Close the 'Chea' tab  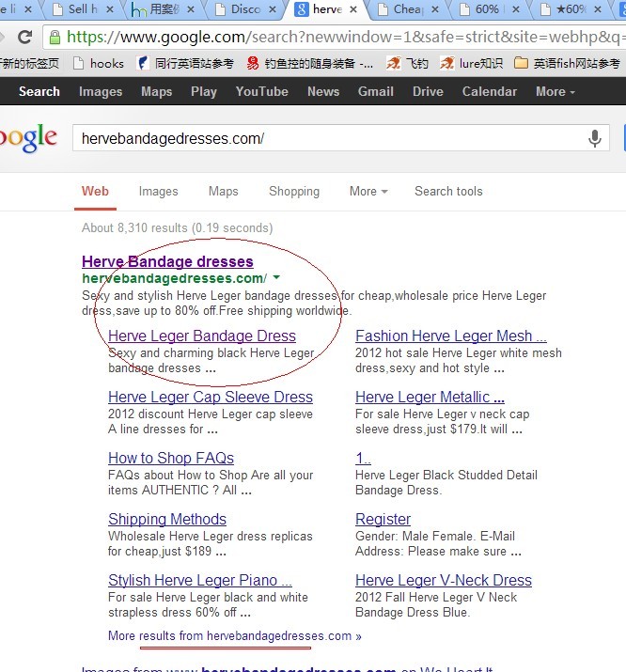click(435, 9)
